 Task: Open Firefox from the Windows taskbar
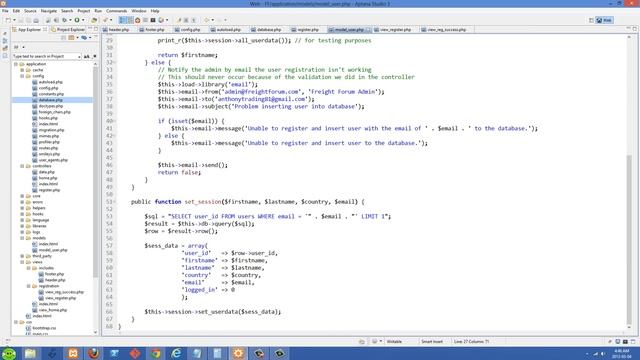[x=93, y=353]
